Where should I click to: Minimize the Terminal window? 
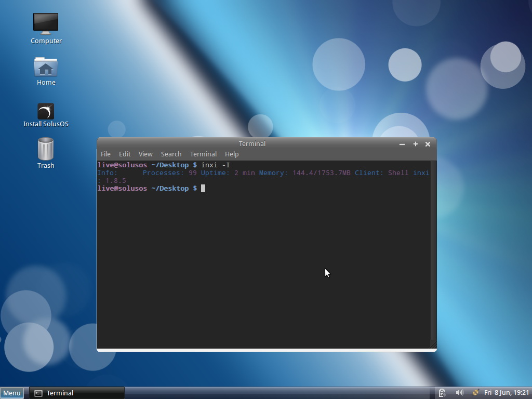coord(402,144)
